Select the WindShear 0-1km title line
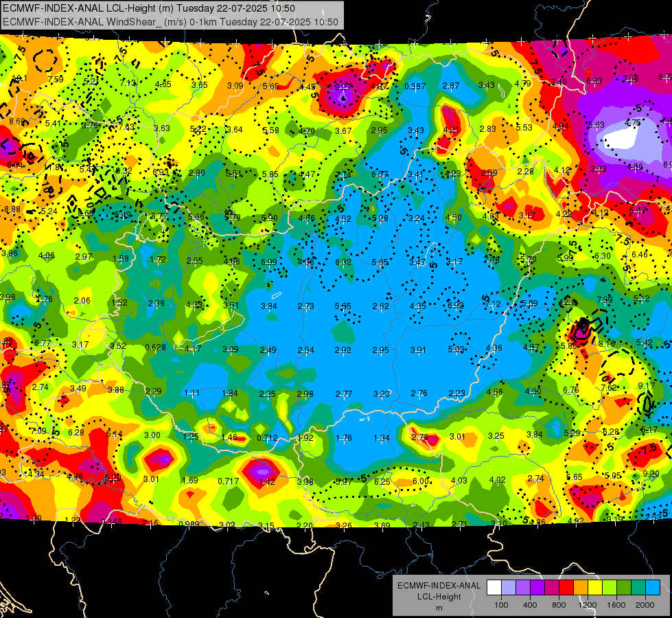672x618 pixels. pyautogui.click(x=170, y=22)
